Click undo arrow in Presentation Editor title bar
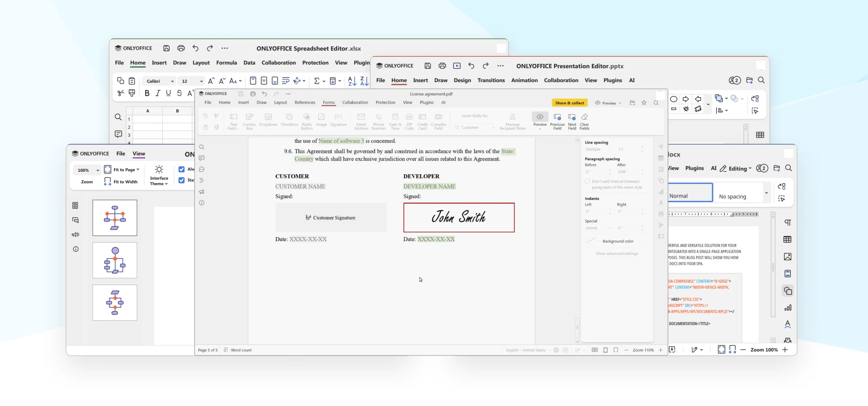The height and width of the screenshot is (406, 868). 471,66
